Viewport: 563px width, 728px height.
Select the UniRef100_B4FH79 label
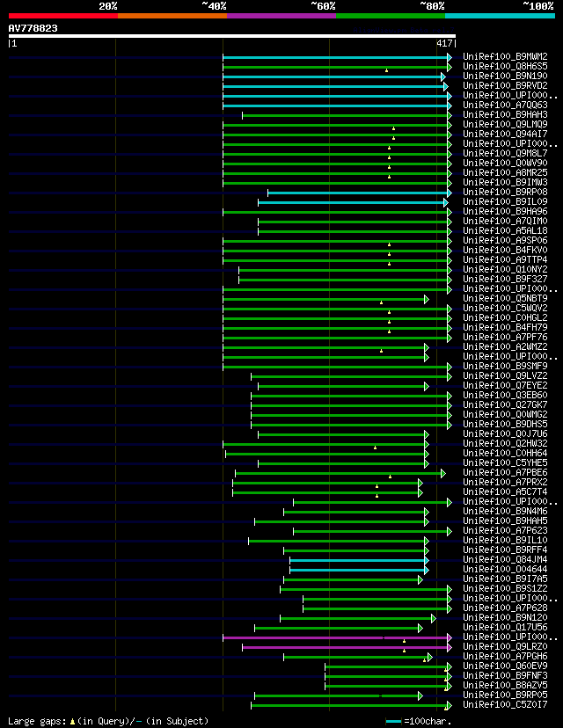click(506, 327)
